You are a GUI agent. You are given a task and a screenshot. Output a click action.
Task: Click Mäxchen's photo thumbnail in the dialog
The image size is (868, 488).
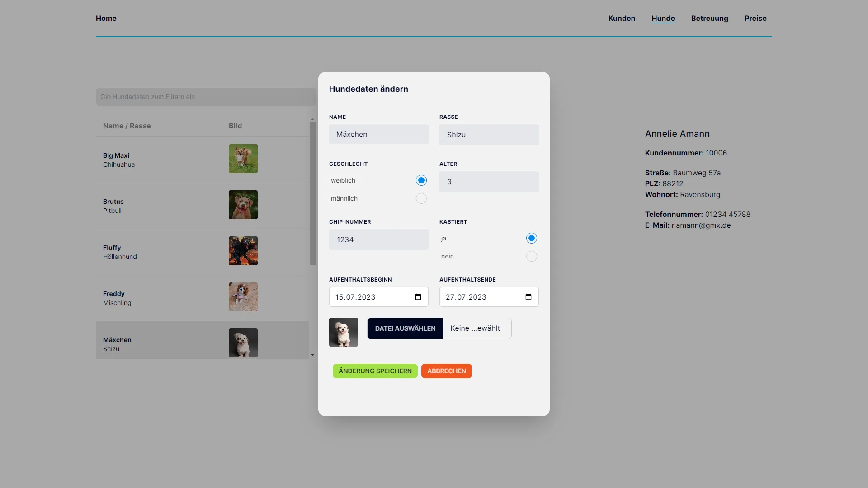(x=343, y=332)
